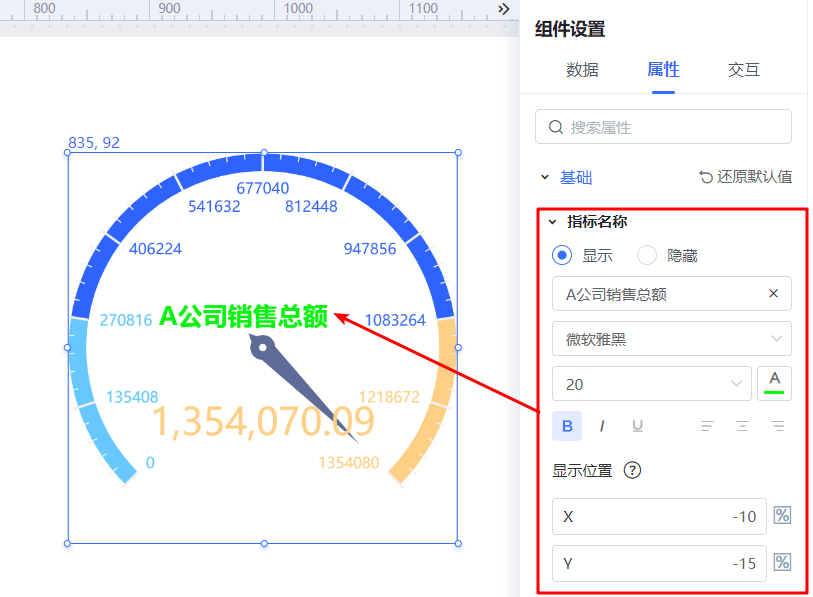The image size is (813, 597).
Task: Click the 135408 gauge tick label
Action: tap(132, 397)
